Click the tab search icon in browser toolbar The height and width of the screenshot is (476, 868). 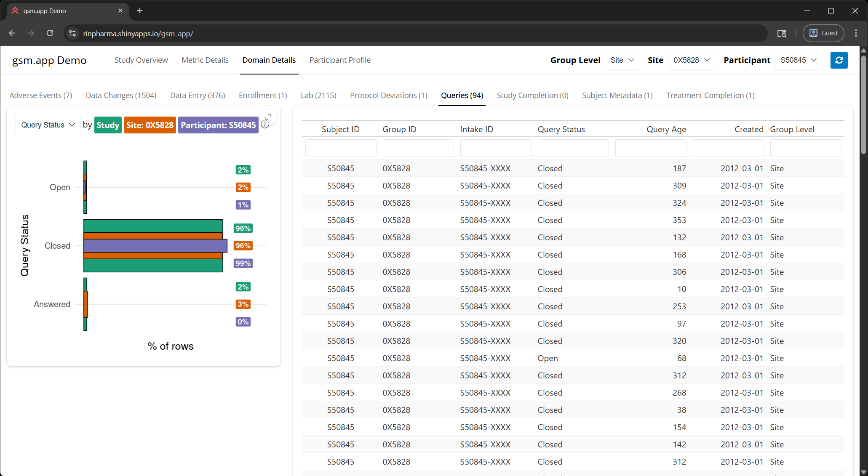782,33
